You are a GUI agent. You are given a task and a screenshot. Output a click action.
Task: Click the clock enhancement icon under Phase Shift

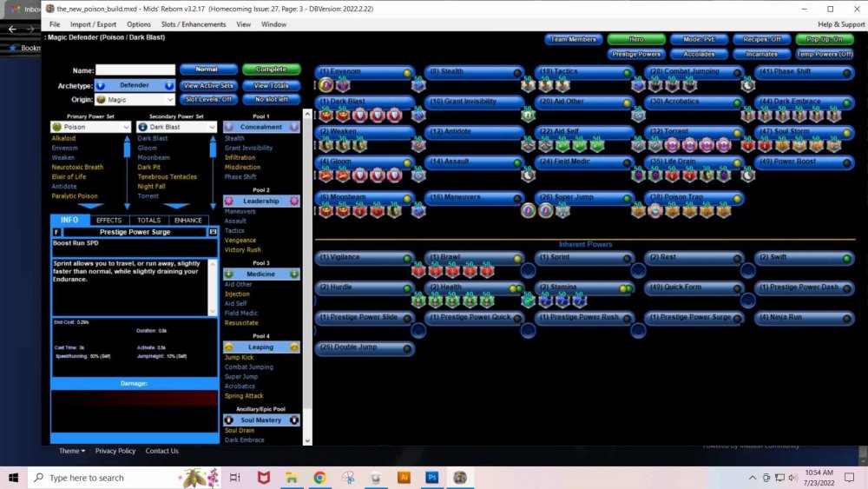748,85
